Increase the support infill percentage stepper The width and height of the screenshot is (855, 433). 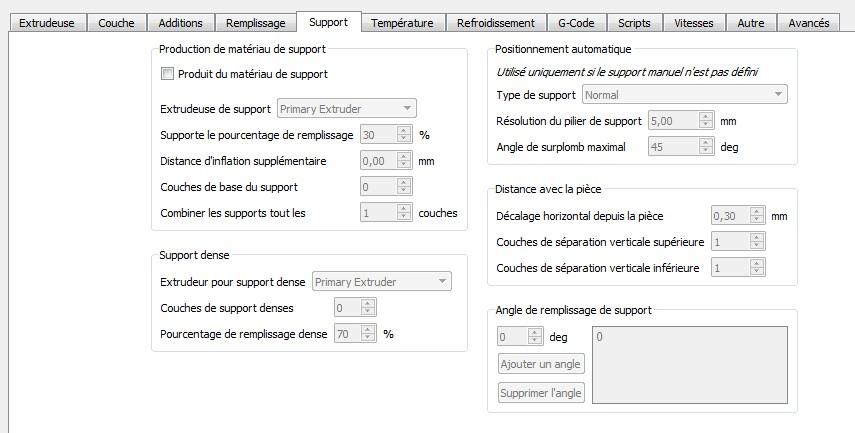404,130
